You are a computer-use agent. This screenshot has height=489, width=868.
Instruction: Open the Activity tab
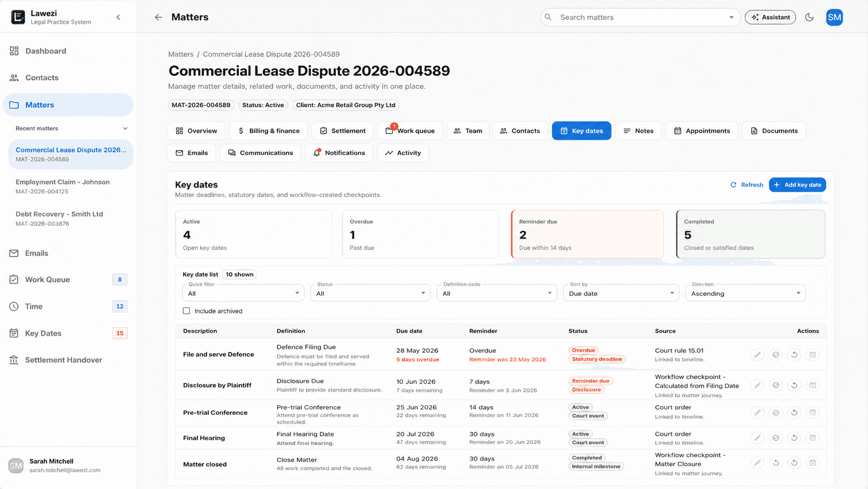403,153
